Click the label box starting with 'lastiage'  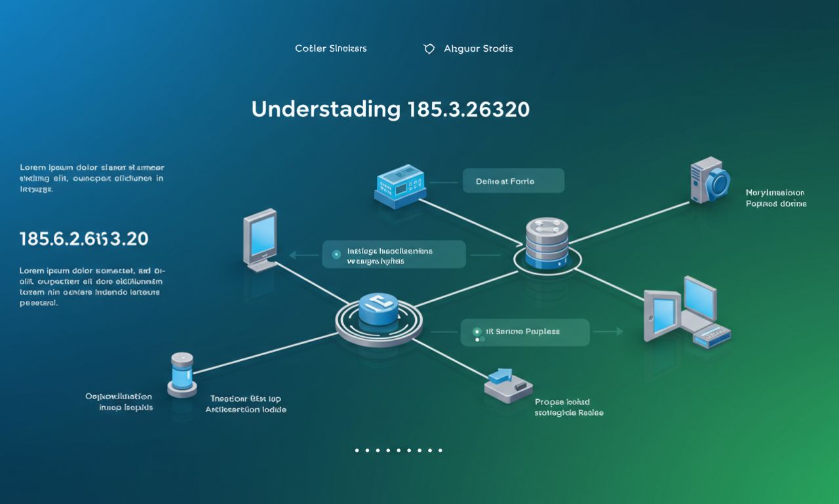click(394, 255)
